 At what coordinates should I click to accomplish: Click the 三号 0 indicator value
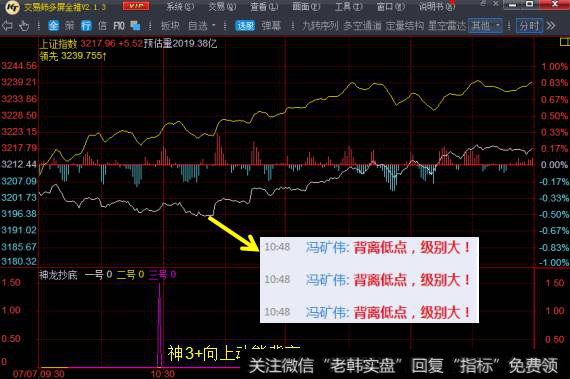(162, 275)
